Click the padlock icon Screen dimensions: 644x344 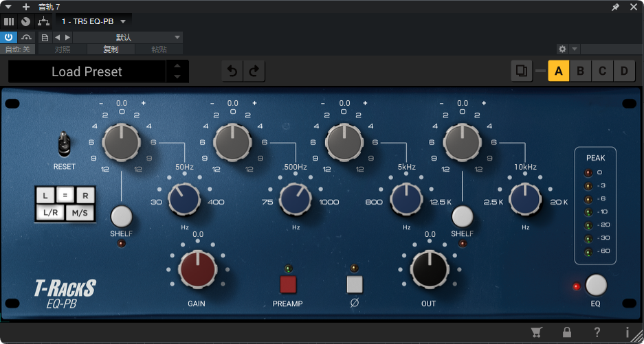[x=567, y=332]
